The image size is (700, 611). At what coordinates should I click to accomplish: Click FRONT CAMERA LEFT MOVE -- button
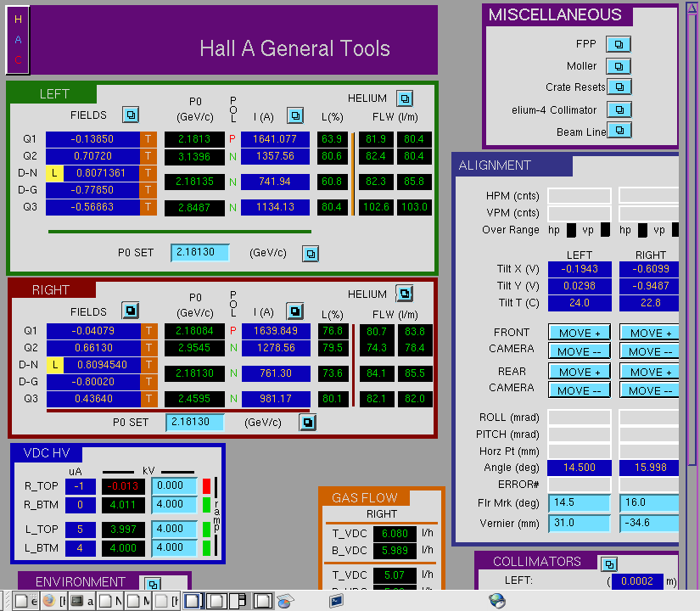pos(580,351)
